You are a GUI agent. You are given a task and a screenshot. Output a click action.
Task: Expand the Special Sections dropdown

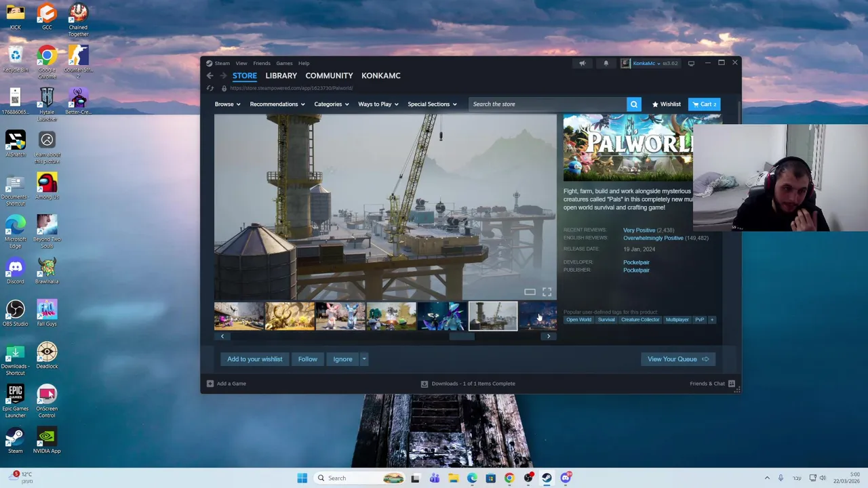click(432, 104)
